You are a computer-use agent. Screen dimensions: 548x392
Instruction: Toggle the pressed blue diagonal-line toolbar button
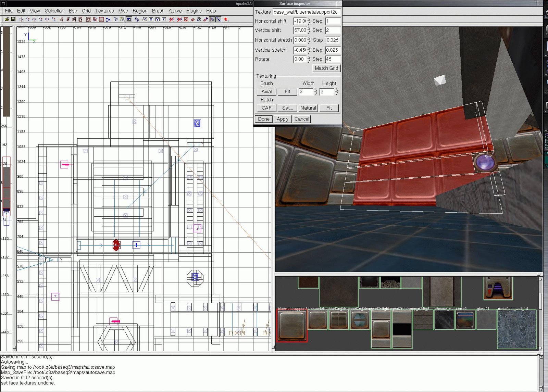pyautogui.click(x=218, y=19)
